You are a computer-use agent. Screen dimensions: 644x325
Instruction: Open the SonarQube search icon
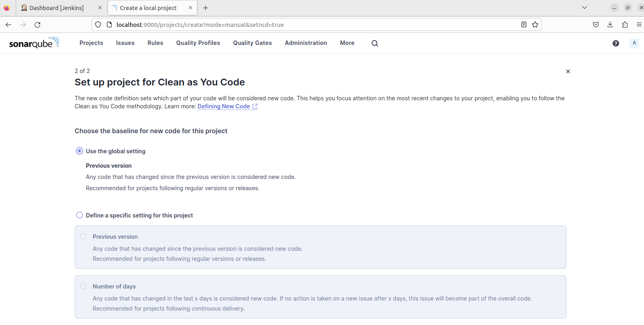click(x=375, y=43)
